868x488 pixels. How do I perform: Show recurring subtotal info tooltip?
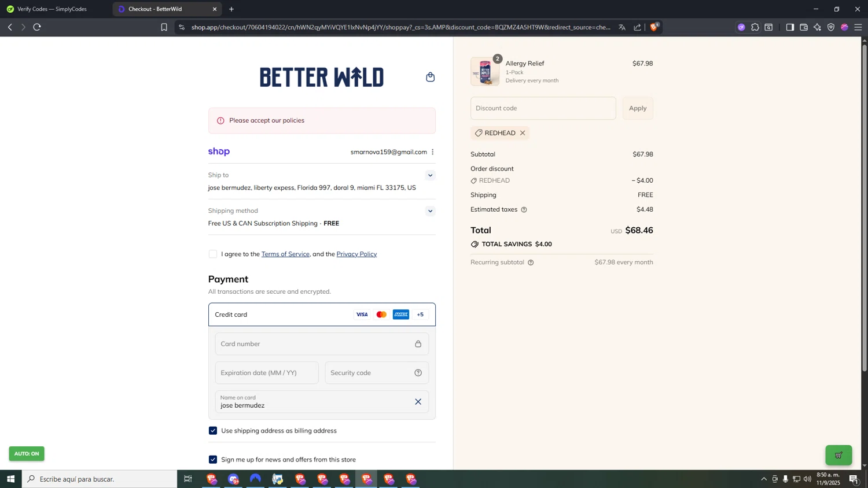531,263
